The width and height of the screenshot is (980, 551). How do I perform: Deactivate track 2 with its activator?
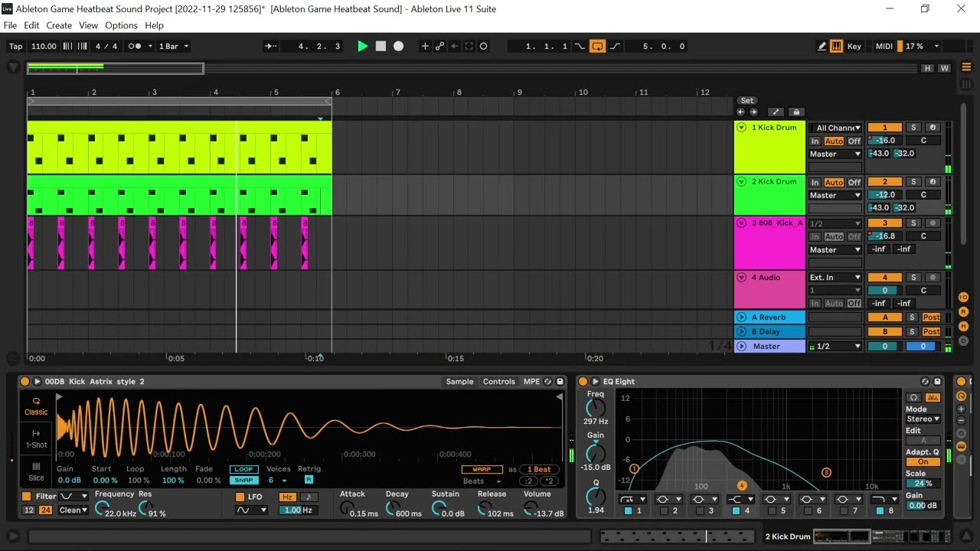tap(884, 182)
